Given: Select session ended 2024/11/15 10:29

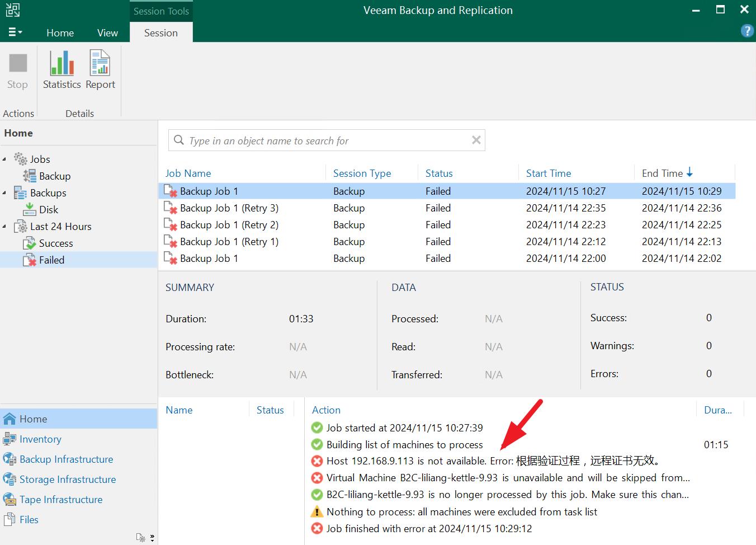Looking at the screenshot, I should (447, 191).
